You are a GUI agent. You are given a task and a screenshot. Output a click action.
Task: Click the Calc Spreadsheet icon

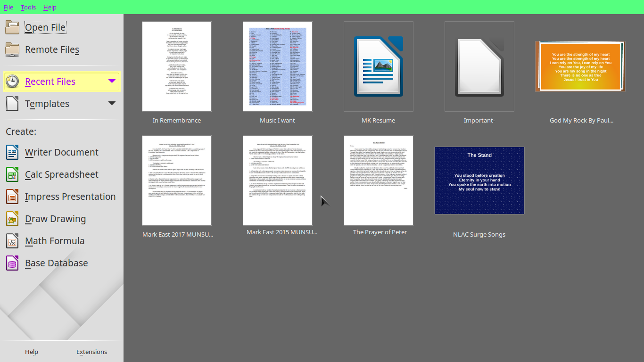click(12, 174)
